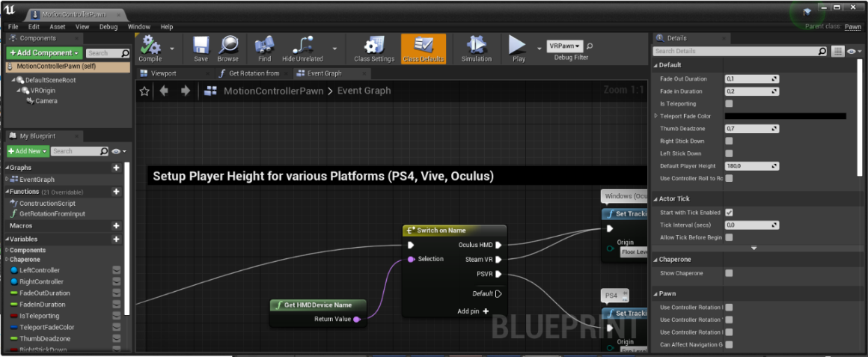Screen dimensions: 868x357
Task: Uncheck Start with Tick Enabled
Action: point(729,213)
